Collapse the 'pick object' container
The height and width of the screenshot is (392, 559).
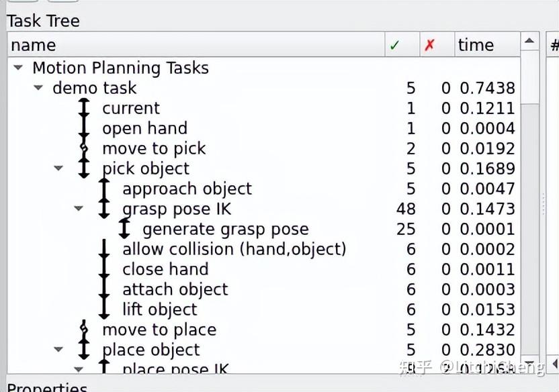pos(59,168)
